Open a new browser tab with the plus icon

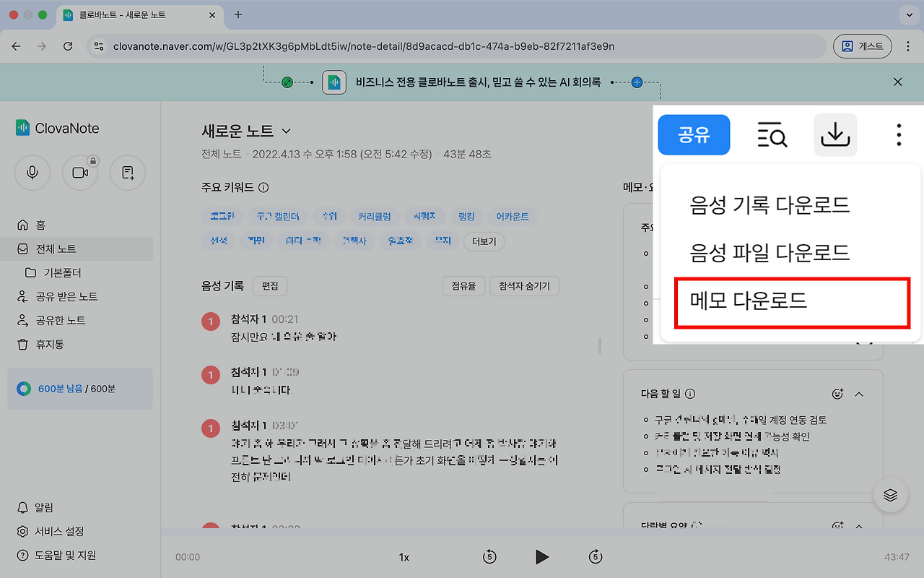(x=238, y=14)
